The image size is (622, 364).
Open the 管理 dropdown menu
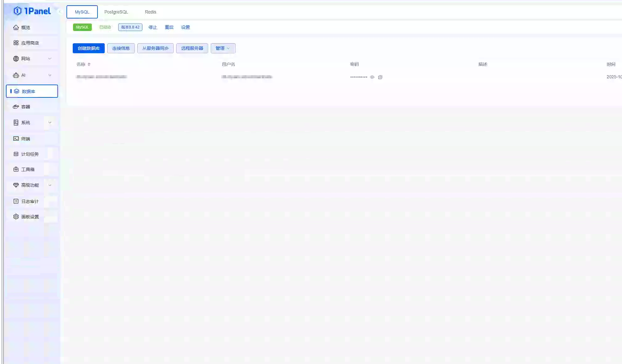tap(223, 48)
